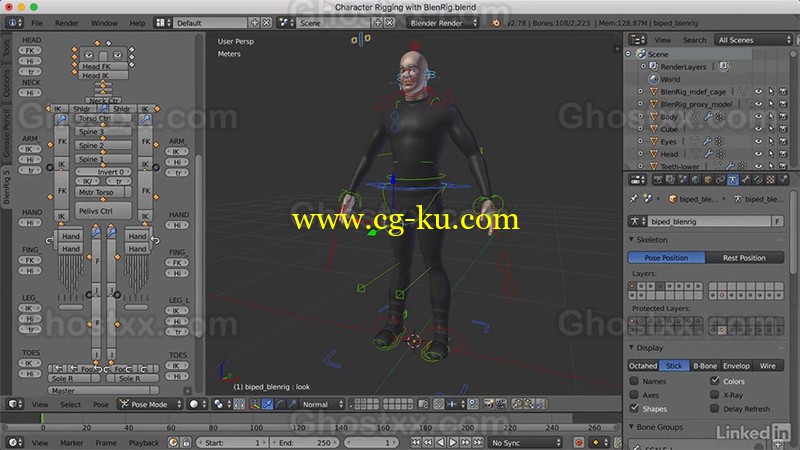Select the Stick bone display type
The height and width of the screenshot is (450, 800).
tap(674, 366)
